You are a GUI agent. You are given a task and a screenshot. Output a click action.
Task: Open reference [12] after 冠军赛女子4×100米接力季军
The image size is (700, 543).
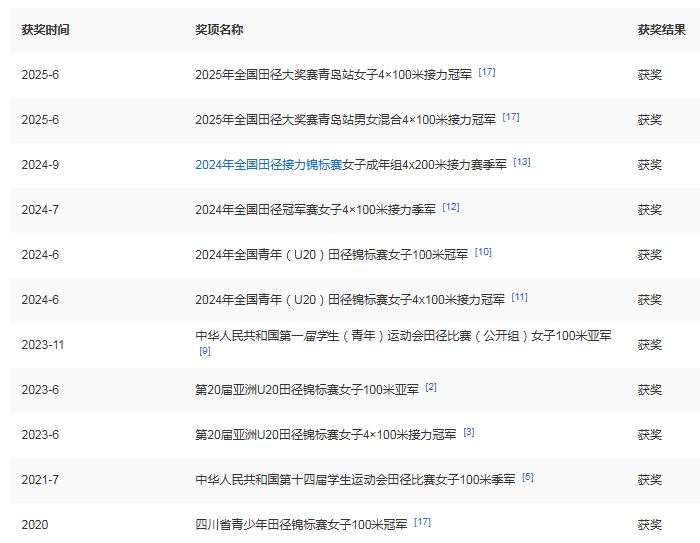(451, 207)
